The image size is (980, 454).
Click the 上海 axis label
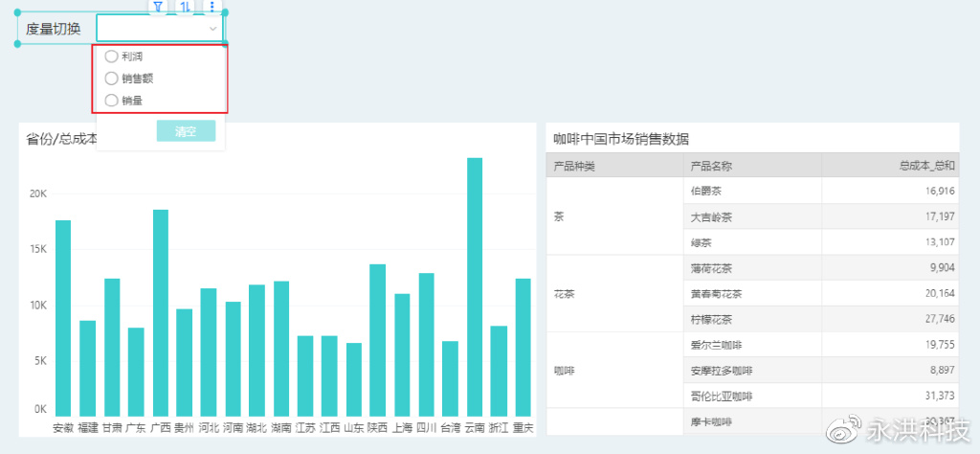click(x=402, y=428)
